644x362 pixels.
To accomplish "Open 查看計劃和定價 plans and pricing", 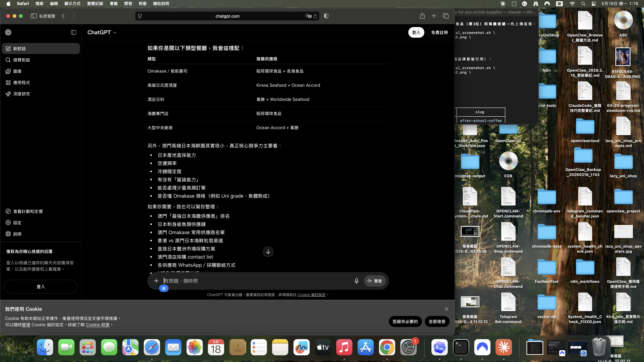I will tap(41, 211).
